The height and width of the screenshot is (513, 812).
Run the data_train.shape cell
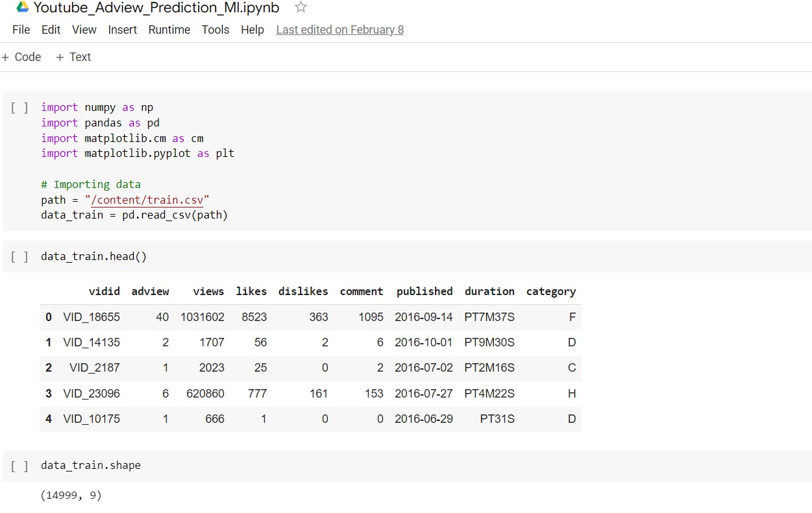click(x=19, y=466)
